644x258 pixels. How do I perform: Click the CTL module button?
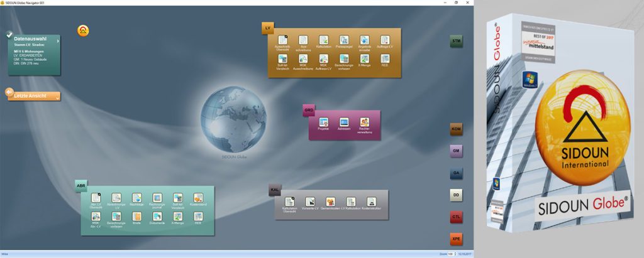coord(457,217)
